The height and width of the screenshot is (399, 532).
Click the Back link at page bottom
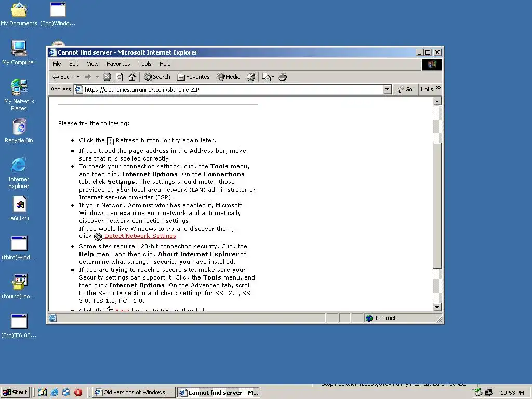click(122, 310)
